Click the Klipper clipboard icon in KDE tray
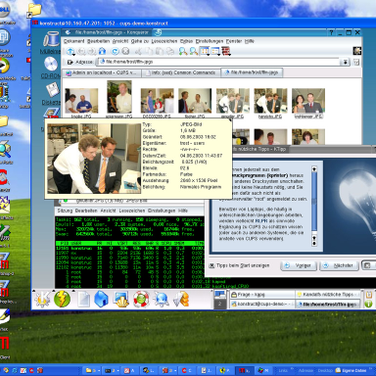The height and width of the screenshot is (376, 376). (369, 295)
